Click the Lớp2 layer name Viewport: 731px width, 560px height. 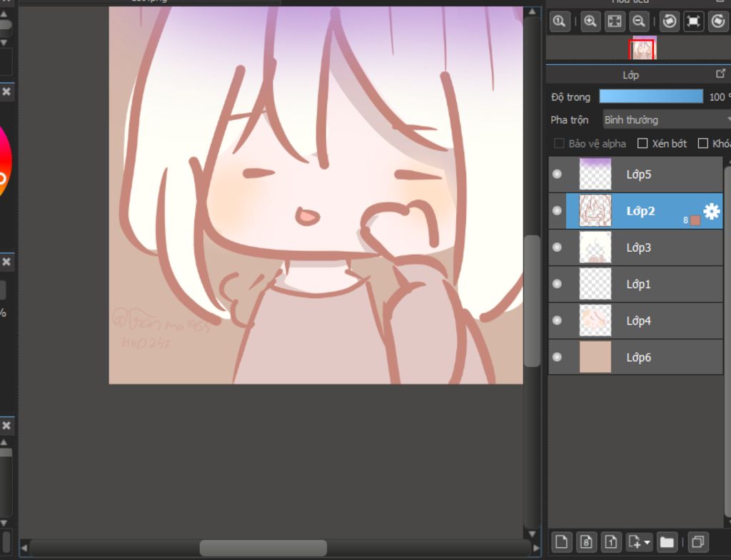tap(640, 211)
